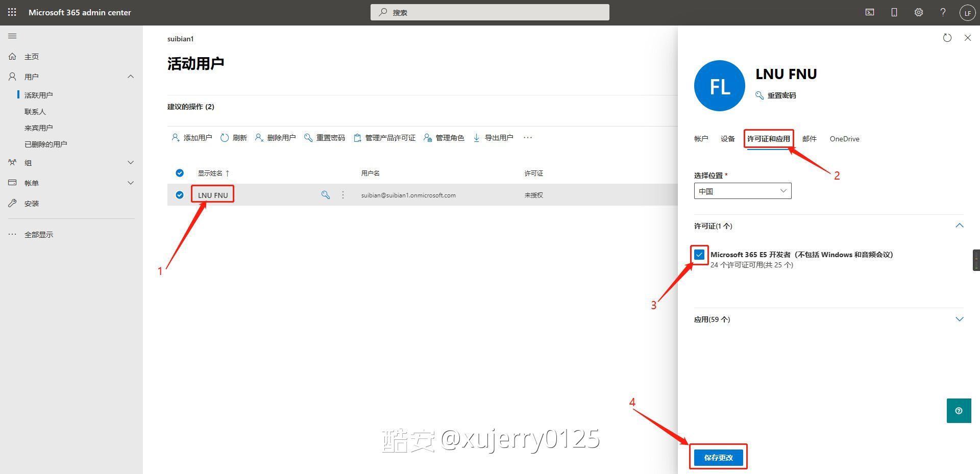The width and height of the screenshot is (980, 474).
Task: Click the teal help assistant button
Action: pyautogui.click(x=959, y=411)
